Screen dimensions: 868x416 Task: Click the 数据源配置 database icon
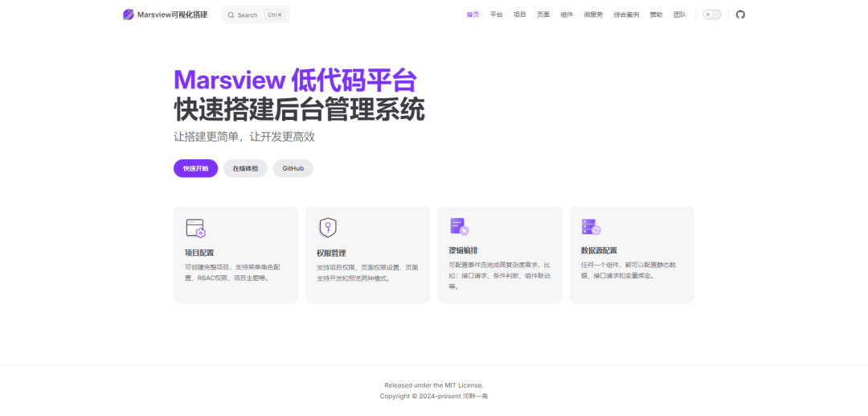click(591, 227)
